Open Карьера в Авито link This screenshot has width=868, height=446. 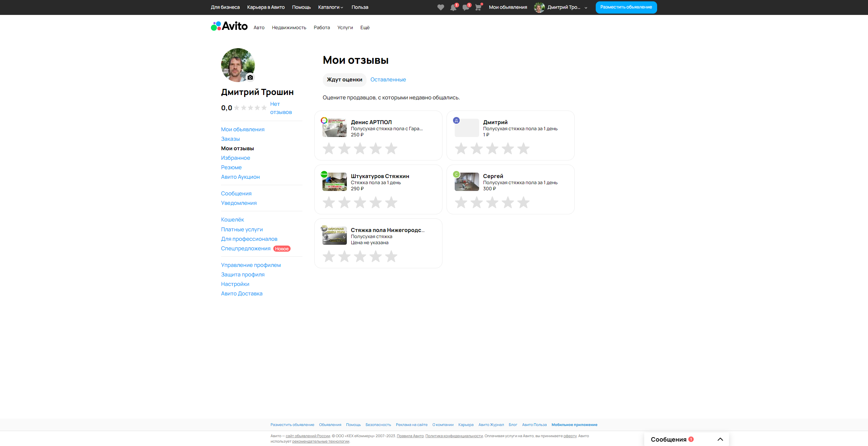(x=266, y=7)
